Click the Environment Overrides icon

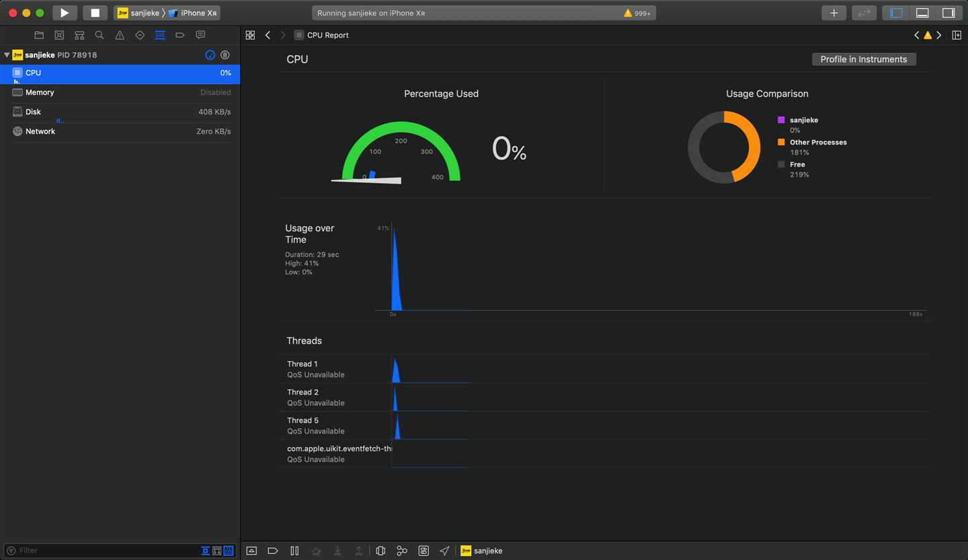coord(424,551)
